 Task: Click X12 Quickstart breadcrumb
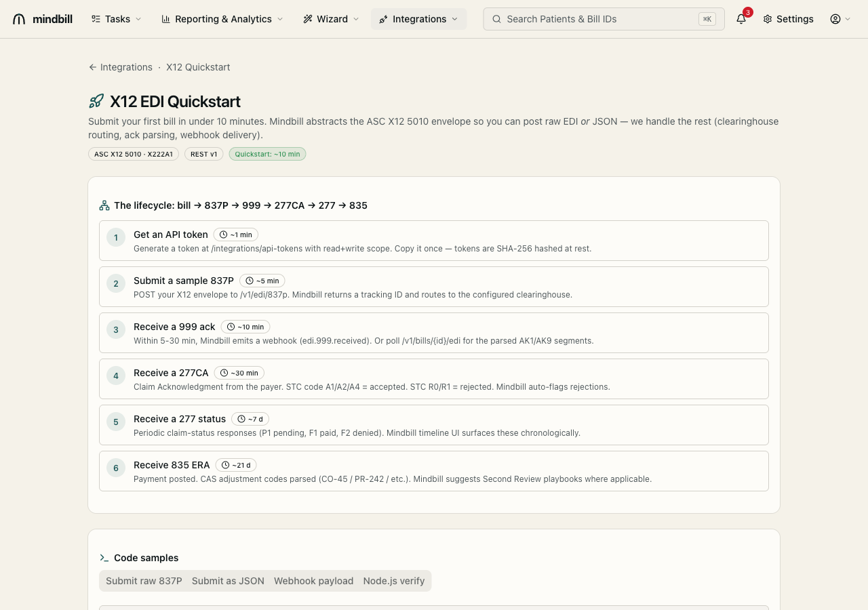pos(198,67)
